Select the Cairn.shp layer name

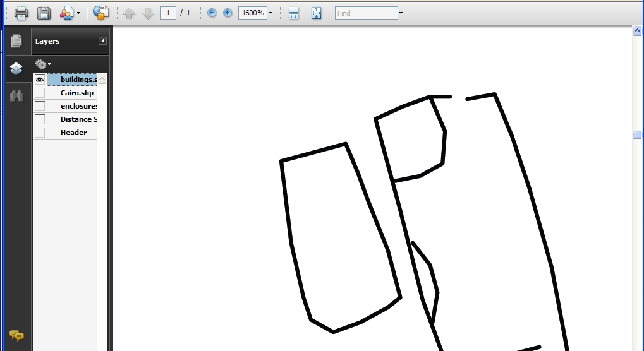(x=77, y=93)
